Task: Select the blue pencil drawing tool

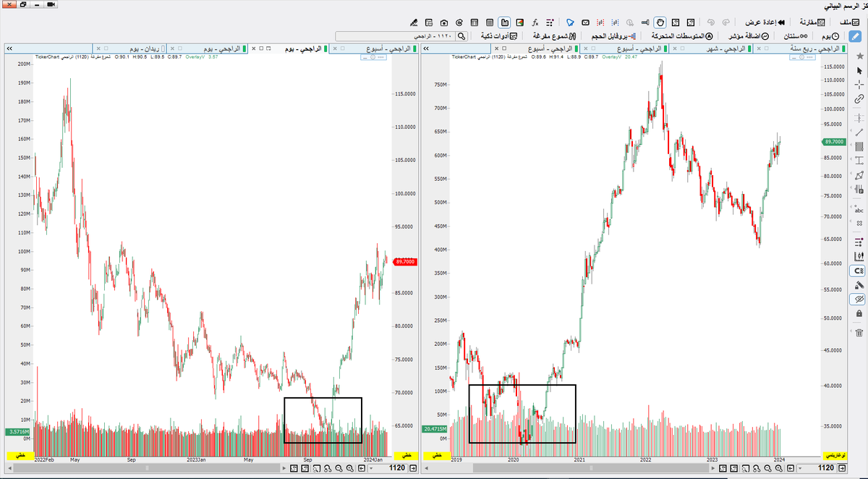Action: click(854, 35)
